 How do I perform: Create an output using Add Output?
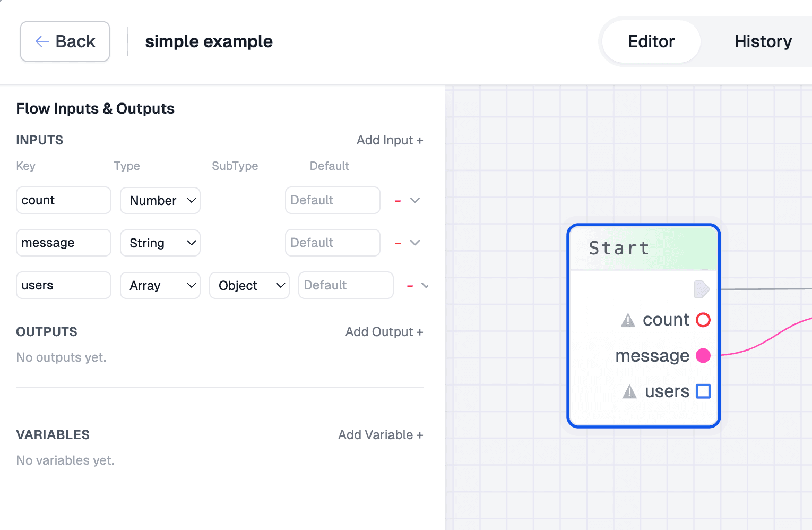(384, 331)
